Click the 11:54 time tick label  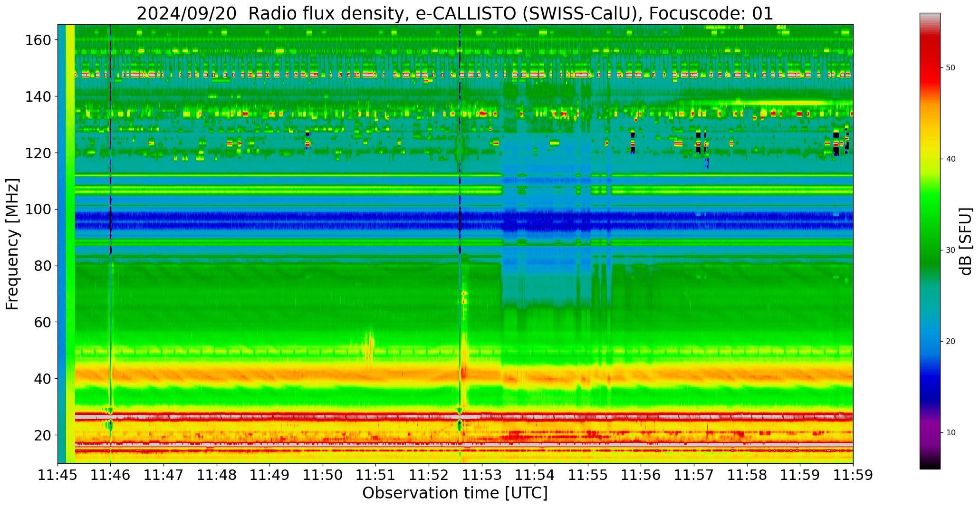(x=535, y=475)
